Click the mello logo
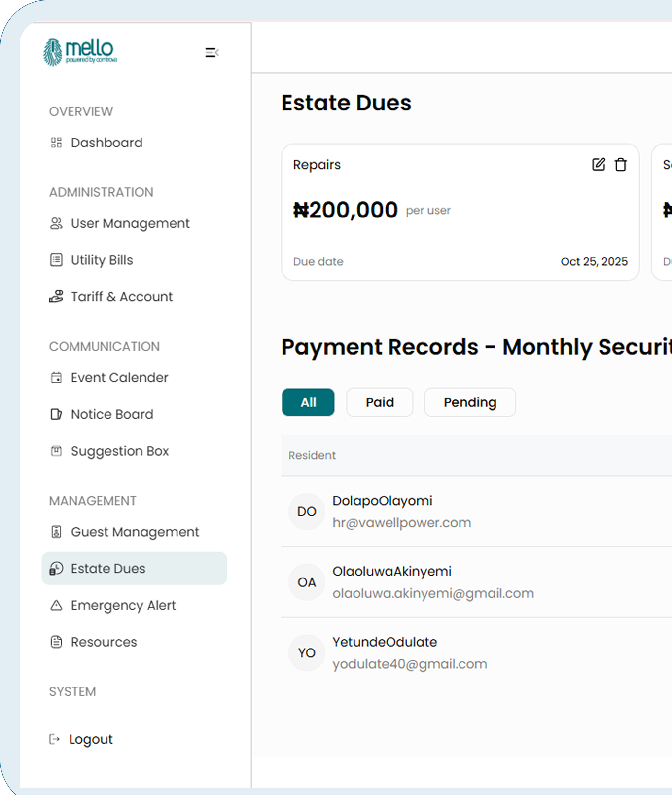Screen dimensions: 672x795 [x=80, y=52]
